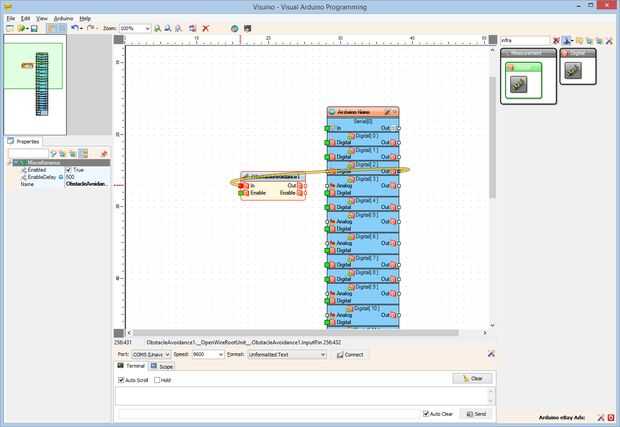620x427 pixels.
Task: Click the properties filter search field
Action: point(28,153)
